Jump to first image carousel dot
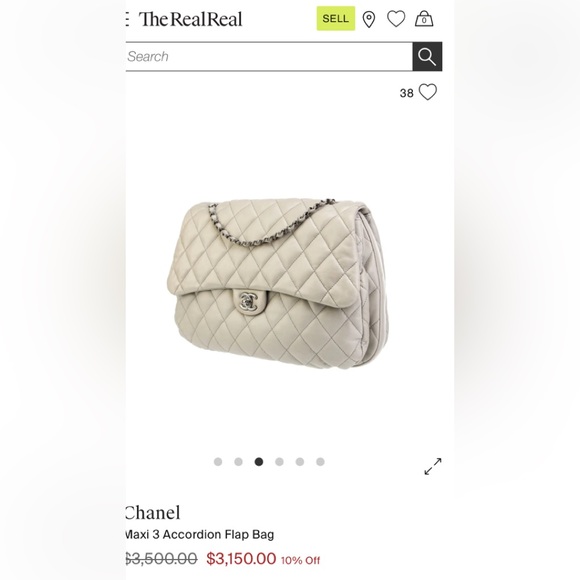 click(218, 462)
